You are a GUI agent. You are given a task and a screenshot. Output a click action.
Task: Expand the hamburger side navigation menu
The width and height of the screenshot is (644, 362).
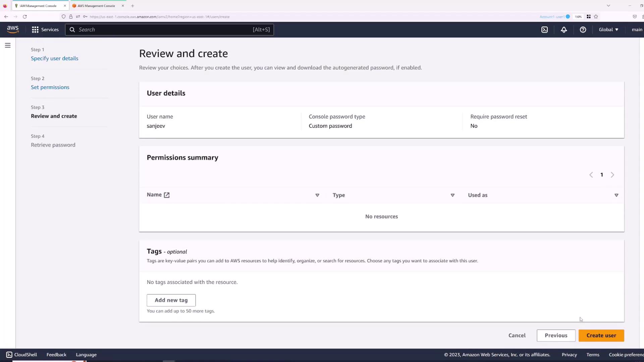click(x=8, y=45)
